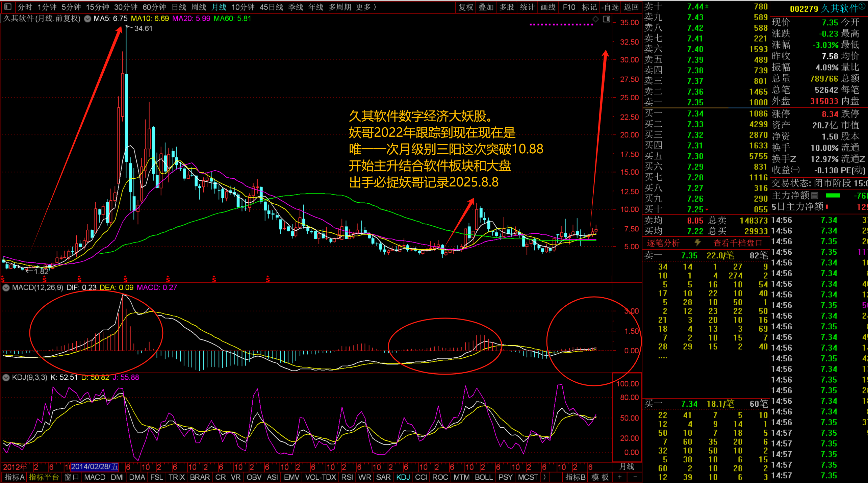Click the 叠加 overlay button

tap(486, 7)
